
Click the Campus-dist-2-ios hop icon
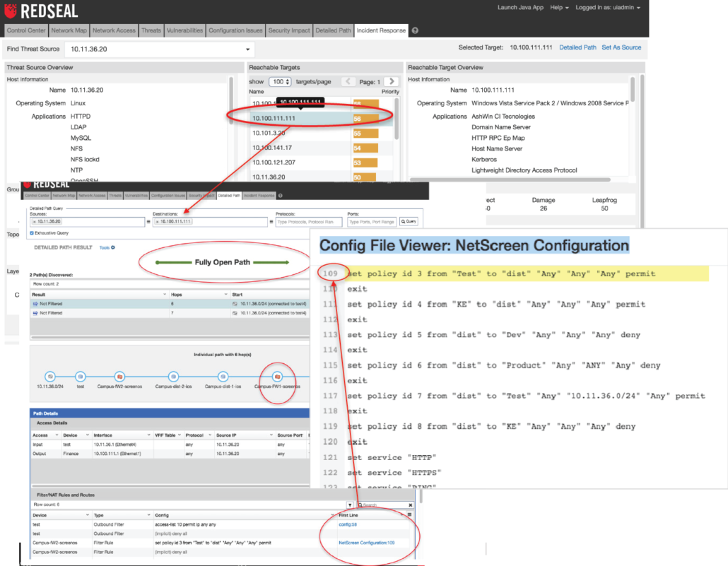pos(173,377)
